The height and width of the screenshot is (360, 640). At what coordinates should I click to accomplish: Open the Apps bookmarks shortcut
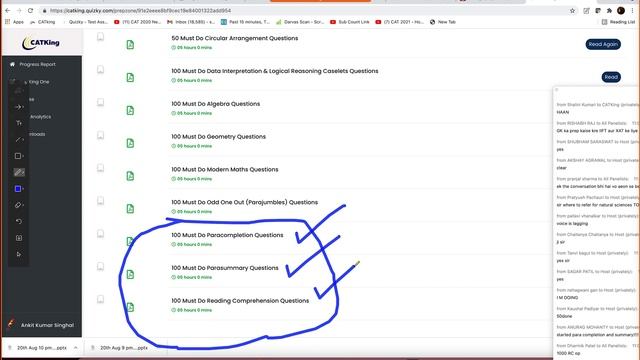coord(14,22)
